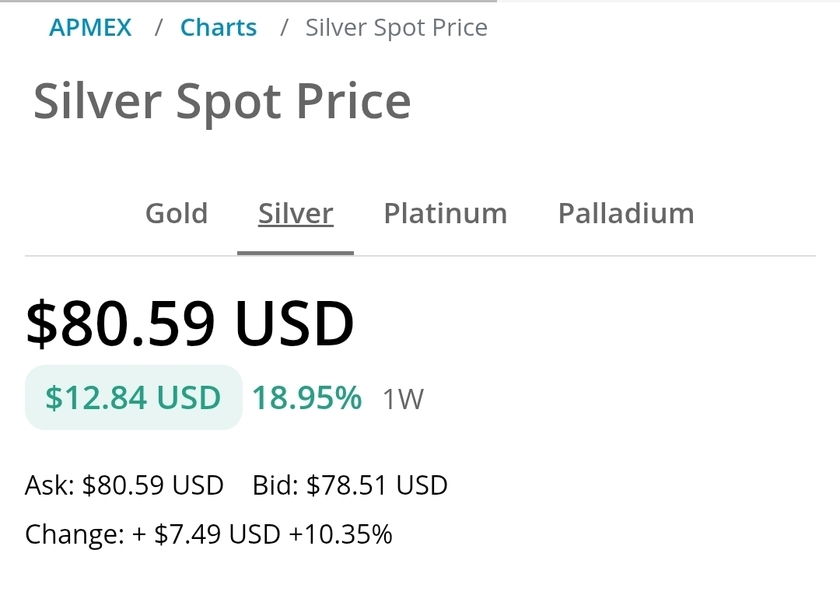This screenshot has width=840, height=595.
Task: Click the active underline beneath Silver tab
Action: [295, 252]
